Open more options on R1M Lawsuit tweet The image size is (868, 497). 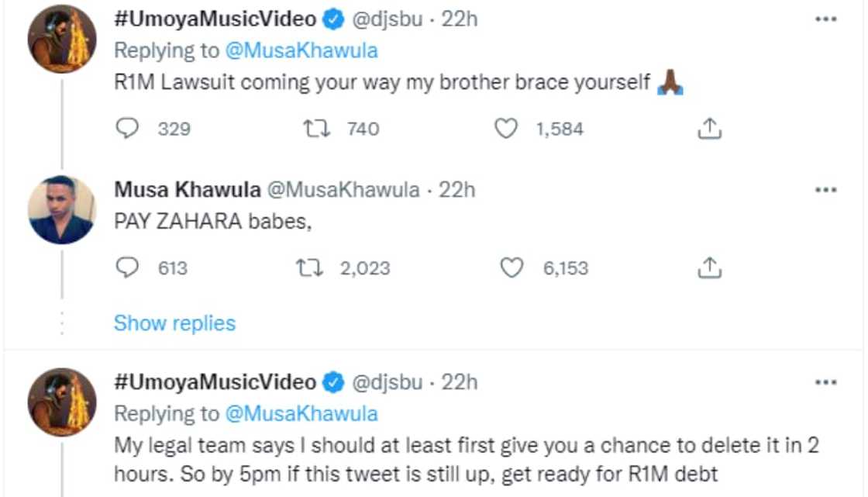826,19
